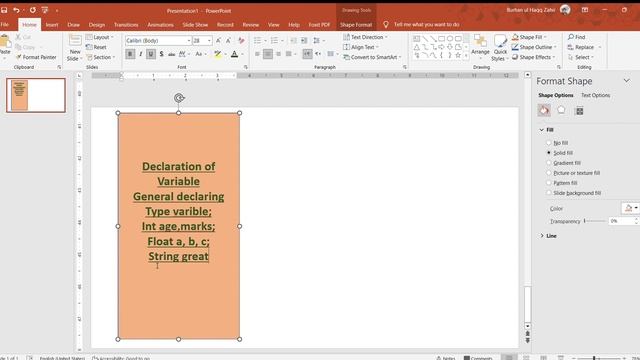The image size is (640, 360).
Task: Apply text highlight color
Action: click(x=218, y=54)
